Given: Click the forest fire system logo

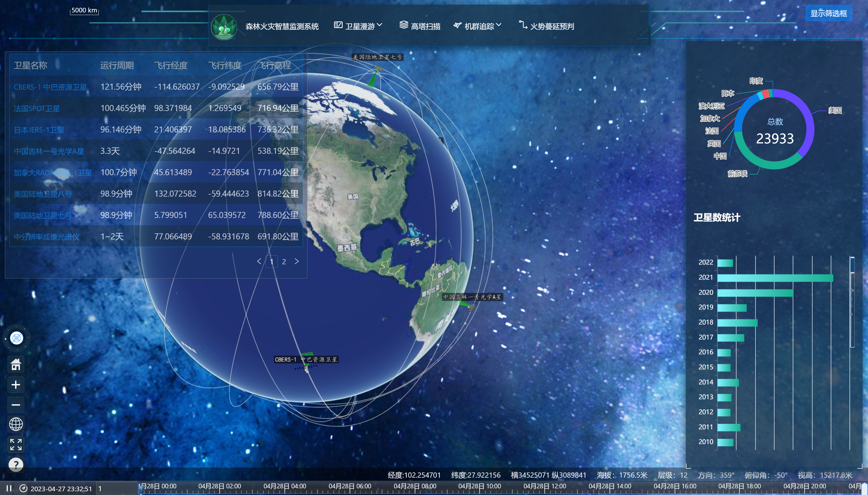Looking at the screenshot, I should (x=224, y=27).
